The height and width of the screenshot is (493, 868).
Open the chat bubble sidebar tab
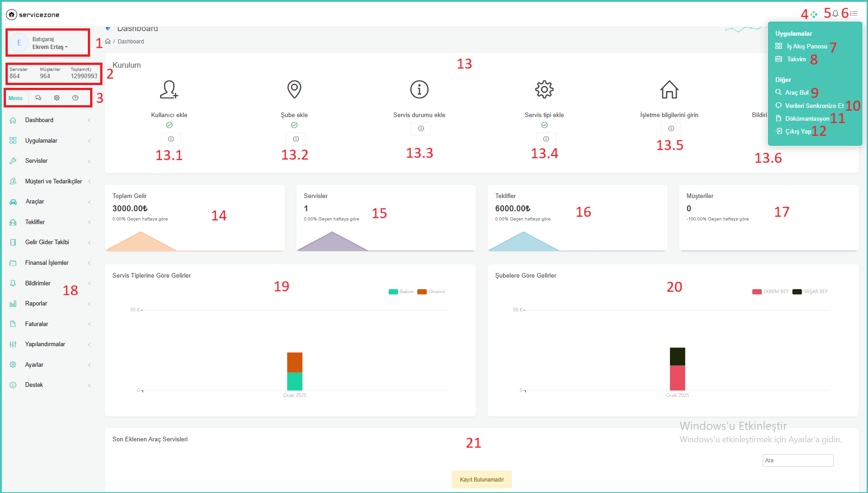pyautogui.click(x=38, y=98)
